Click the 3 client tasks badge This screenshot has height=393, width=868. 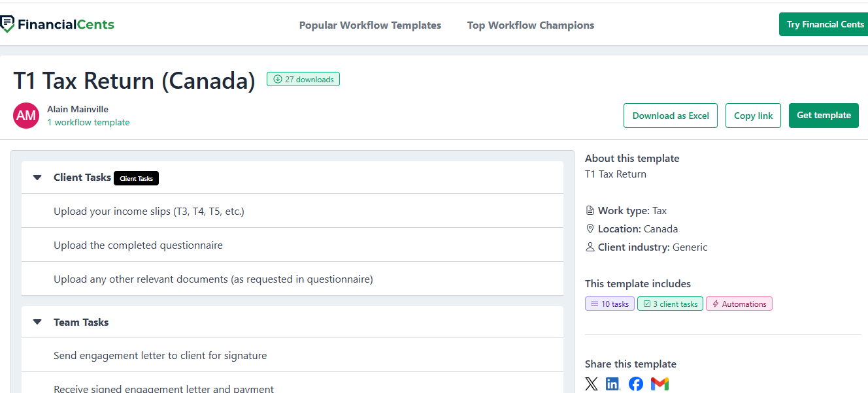pyautogui.click(x=671, y=304)
